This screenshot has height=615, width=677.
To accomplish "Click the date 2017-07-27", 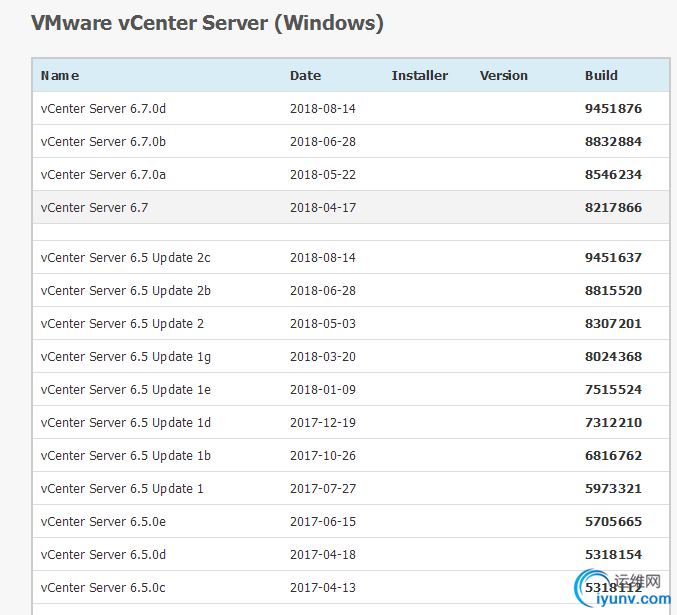I will pos(323,489).
